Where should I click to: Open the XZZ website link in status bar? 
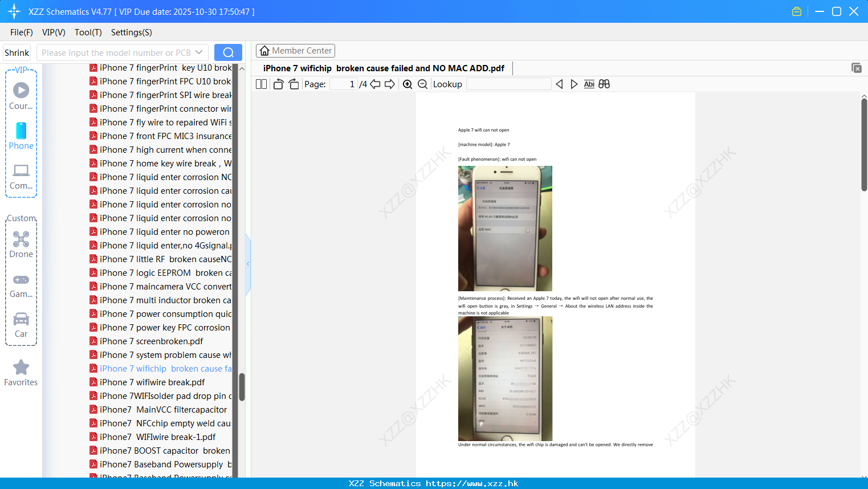click(x=472, y=483)
